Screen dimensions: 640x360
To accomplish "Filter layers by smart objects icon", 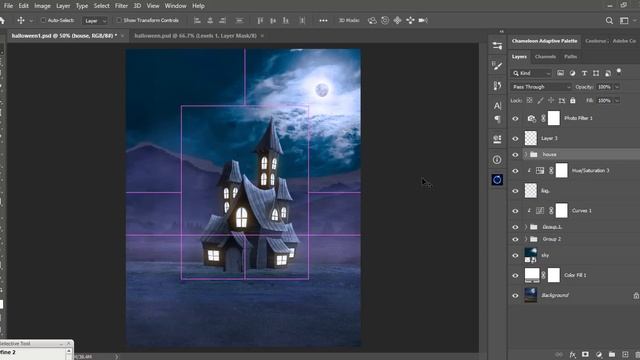I will coord(608,73).
